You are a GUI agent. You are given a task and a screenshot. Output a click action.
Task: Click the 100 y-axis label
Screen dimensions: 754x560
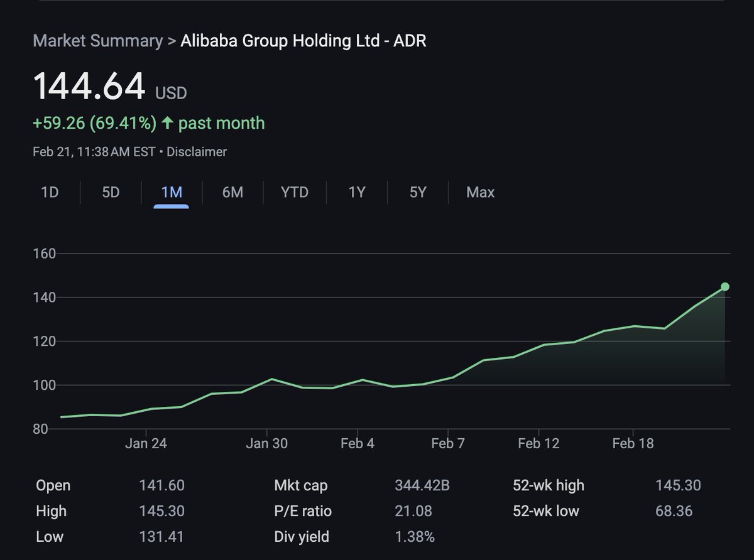tap(45, 385)
